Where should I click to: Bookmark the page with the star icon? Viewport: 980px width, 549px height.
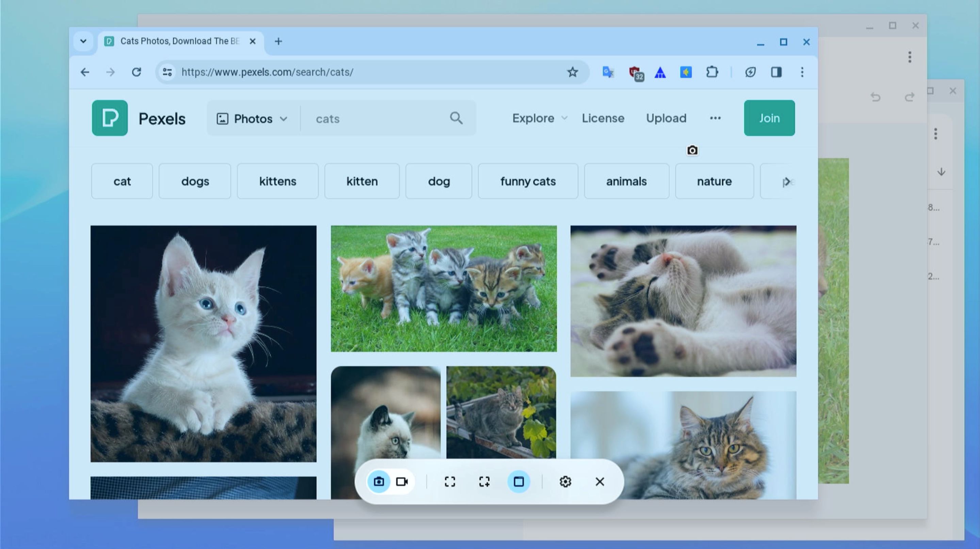572,72
